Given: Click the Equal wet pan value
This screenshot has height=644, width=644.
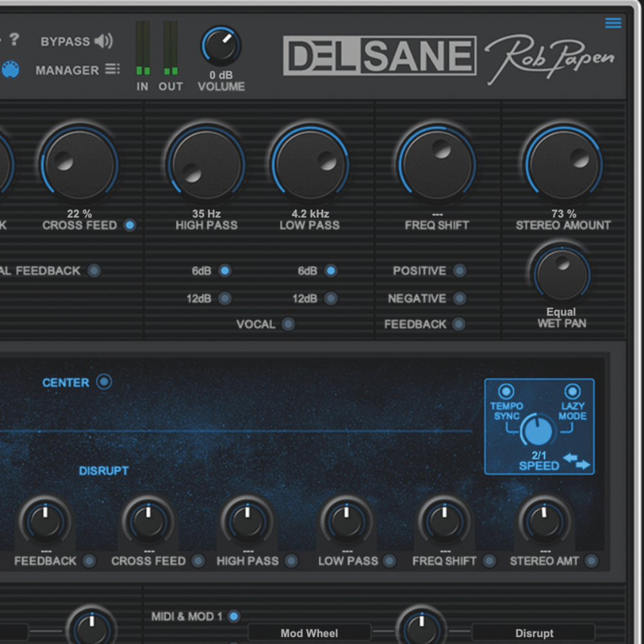Looking at the screenshot, I should [x=561, y=312].
